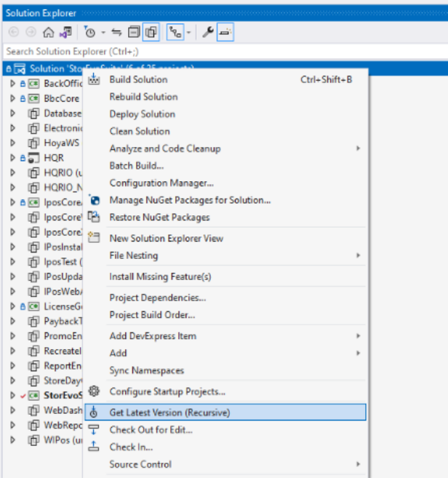
Task: Expand the HQR project node
Action: coord(12,158)
